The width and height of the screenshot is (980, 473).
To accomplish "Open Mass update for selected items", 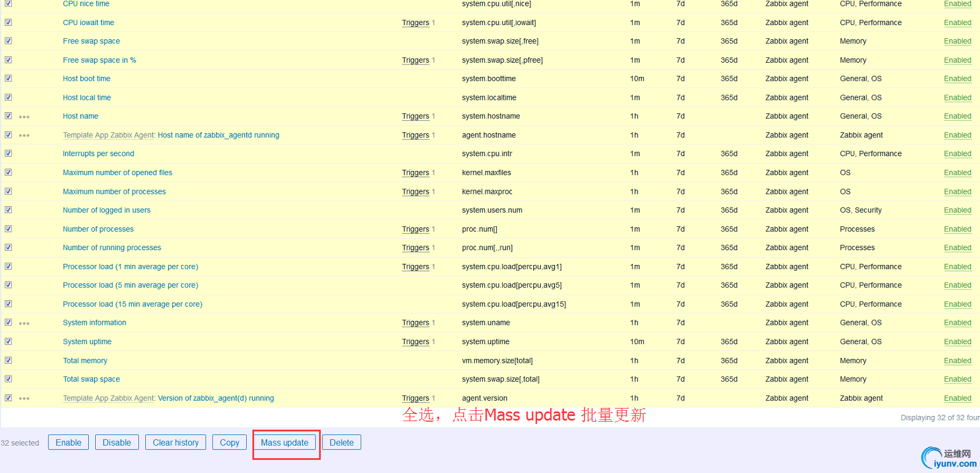I will pos(285,442).
